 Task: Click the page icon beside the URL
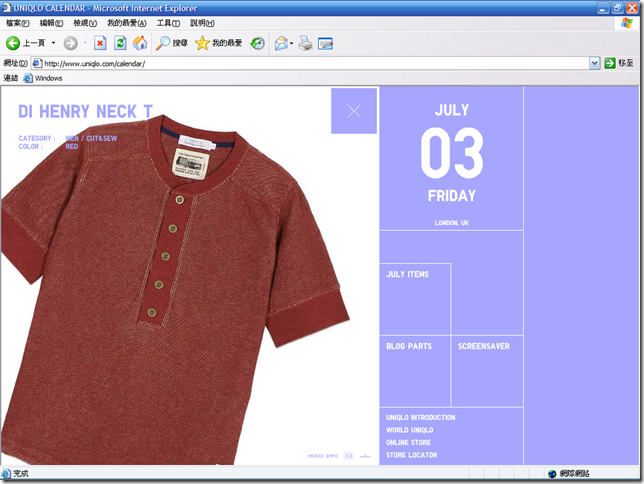(x=37, y=63)
